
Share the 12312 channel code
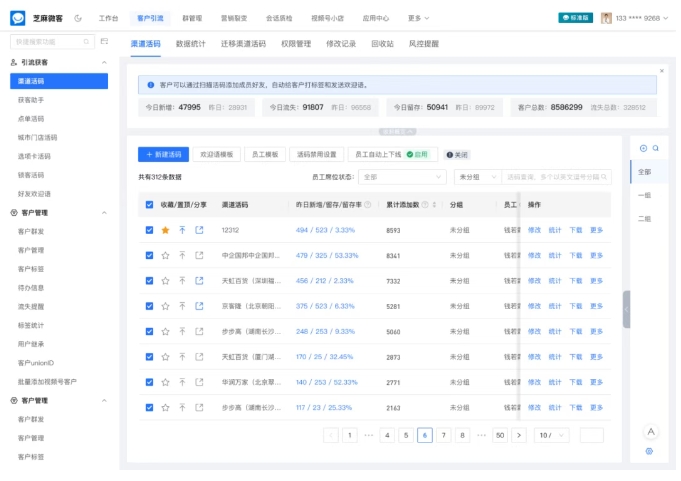(199, 230)
